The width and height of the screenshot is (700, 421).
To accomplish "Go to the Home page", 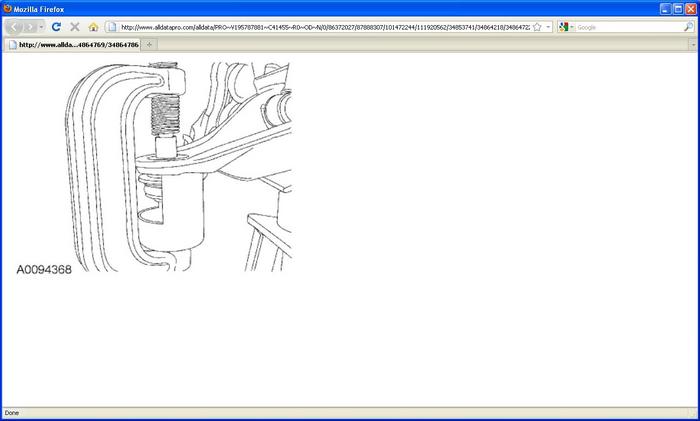I will (93, 27).
